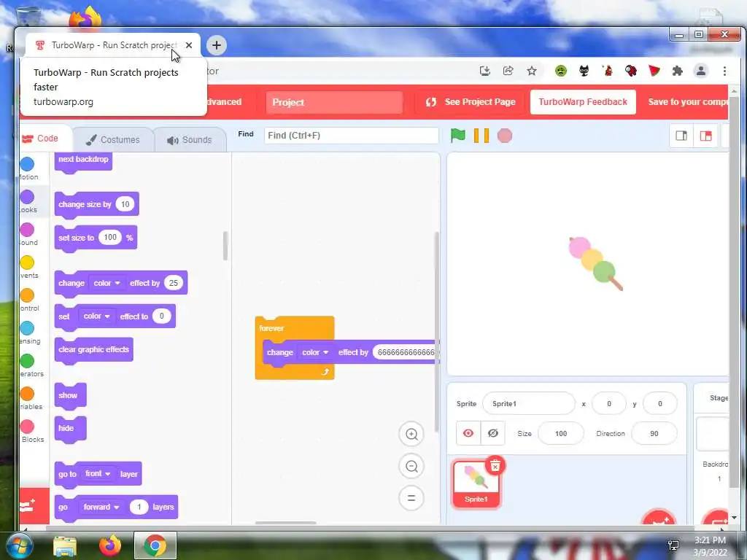
Task: Open the Windows Start button
Action: click(x=19, y=545)
